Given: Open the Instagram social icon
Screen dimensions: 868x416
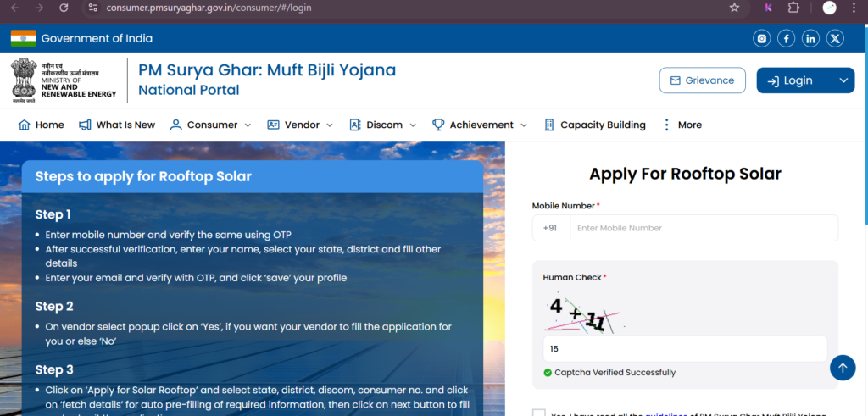Looking at the screenshot, I should tap(762, 38).
